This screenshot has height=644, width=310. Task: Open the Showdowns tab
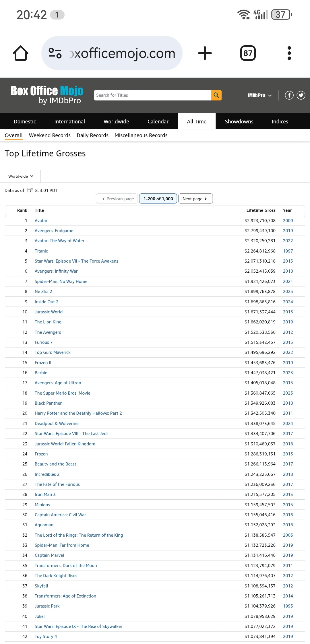tap(239, 121)
